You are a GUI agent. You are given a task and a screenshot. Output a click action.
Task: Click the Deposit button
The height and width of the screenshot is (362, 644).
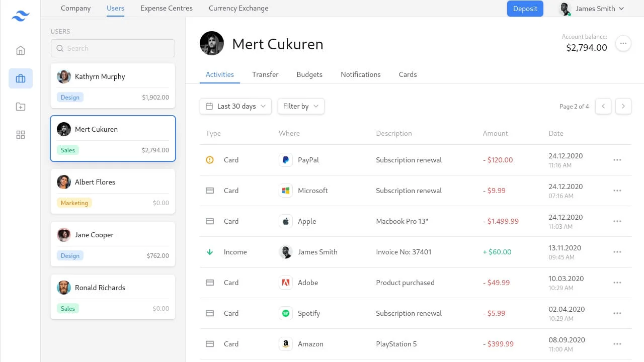coord(525,9)
